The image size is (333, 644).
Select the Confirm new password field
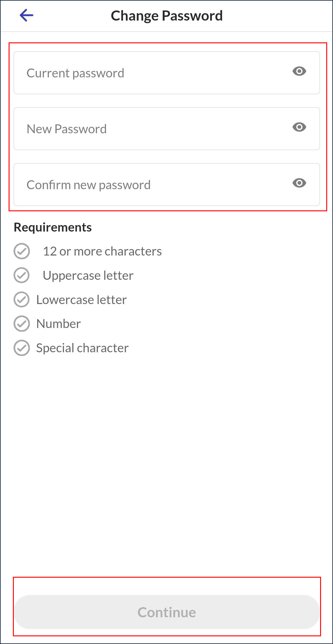[151, 185]
